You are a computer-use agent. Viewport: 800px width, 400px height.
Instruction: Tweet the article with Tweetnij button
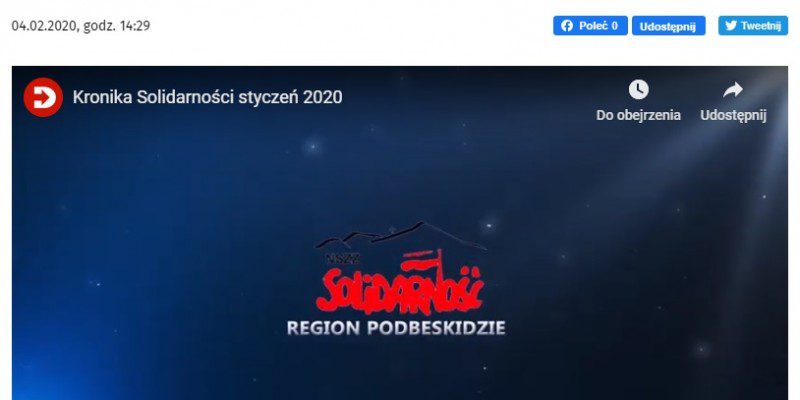click(753, 26)
